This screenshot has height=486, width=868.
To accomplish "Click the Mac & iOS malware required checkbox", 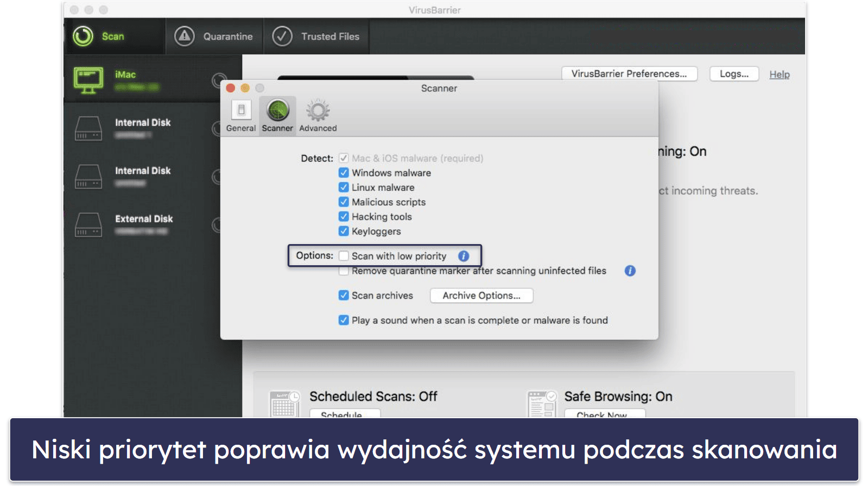I will point(344,158).
